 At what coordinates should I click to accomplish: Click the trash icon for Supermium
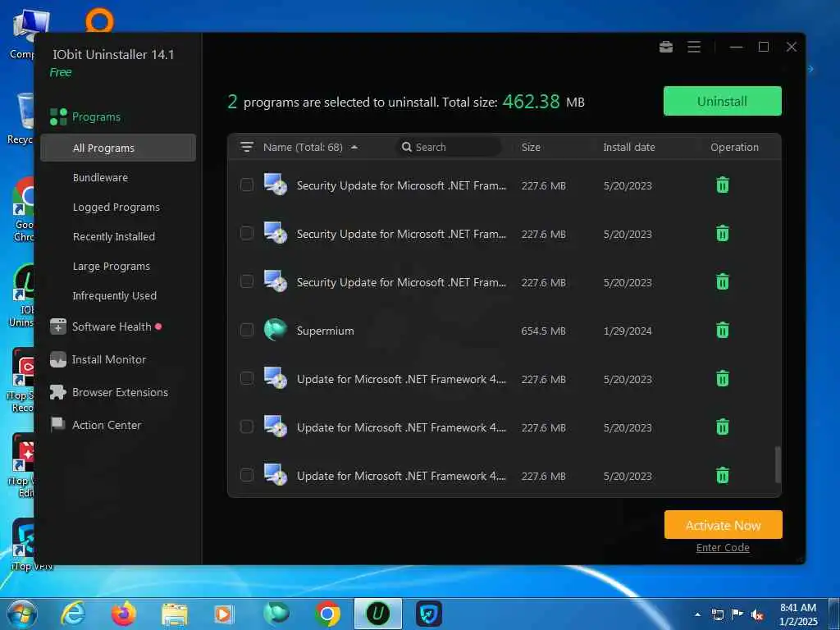(x=723, y=330)
